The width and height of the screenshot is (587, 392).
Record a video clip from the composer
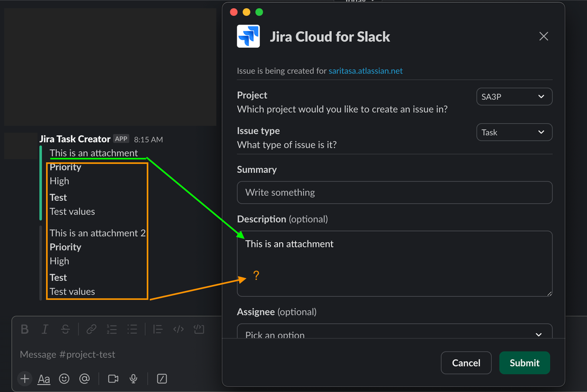pos(113,378)
